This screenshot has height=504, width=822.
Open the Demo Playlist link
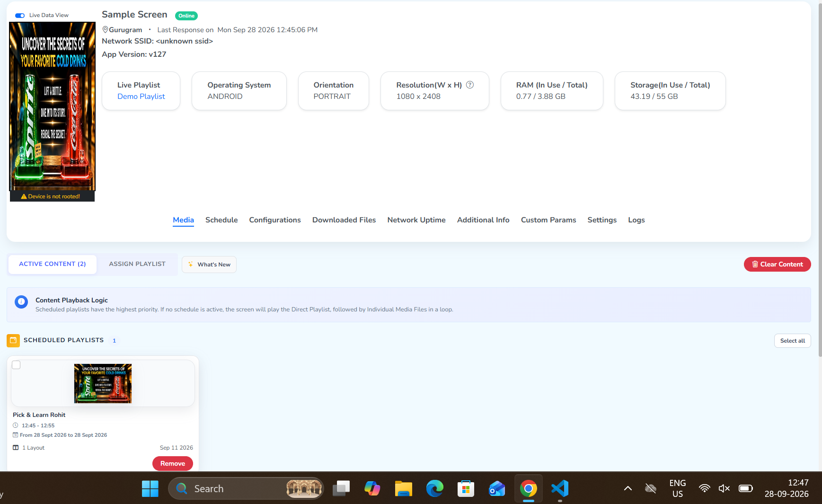(141, 97)
